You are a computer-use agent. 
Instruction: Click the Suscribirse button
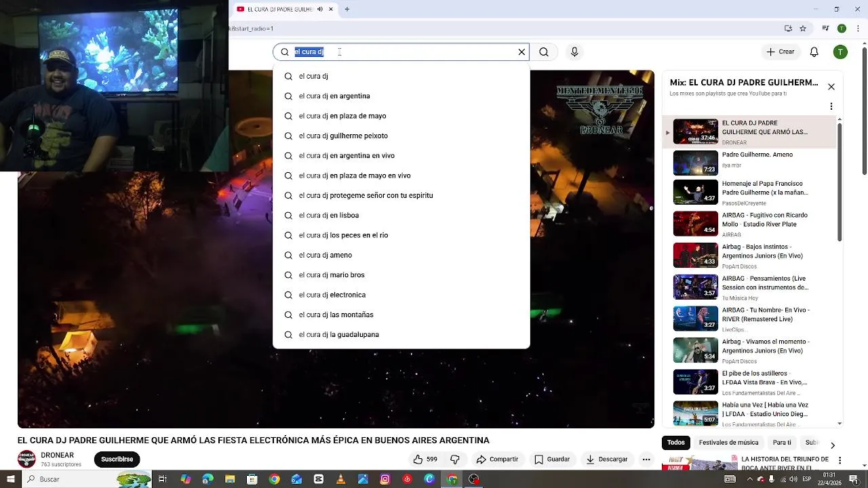point(117,460)
